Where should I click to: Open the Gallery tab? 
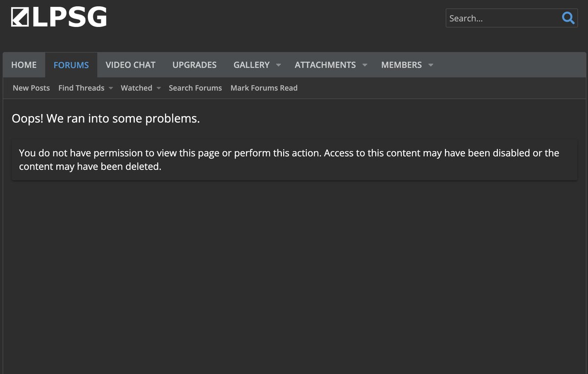coord(251,65)
